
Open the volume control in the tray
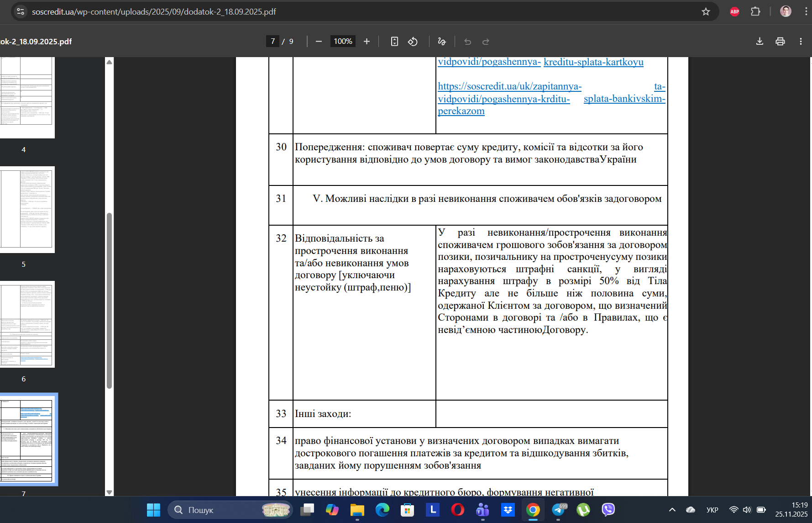pos(747,510)
